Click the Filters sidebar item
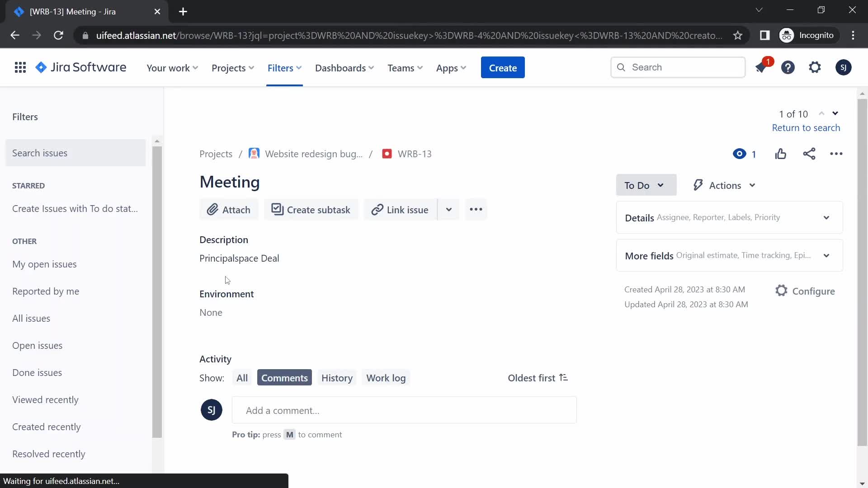868x488 pixels. tap(25, 117)
